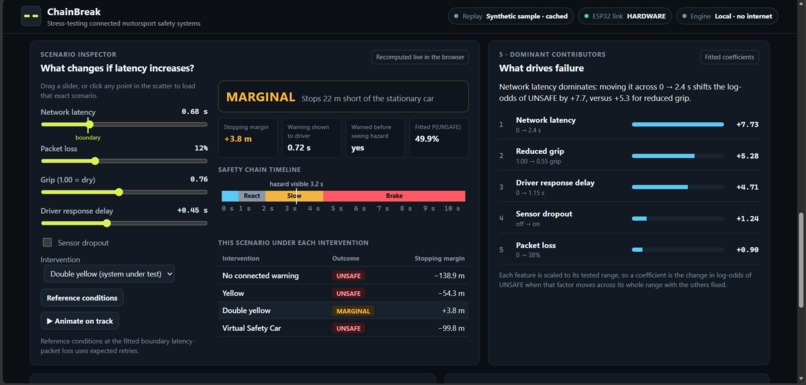806x385 pixels.
Task: Click the React segment in the timeline
Action: click(252, 196)
